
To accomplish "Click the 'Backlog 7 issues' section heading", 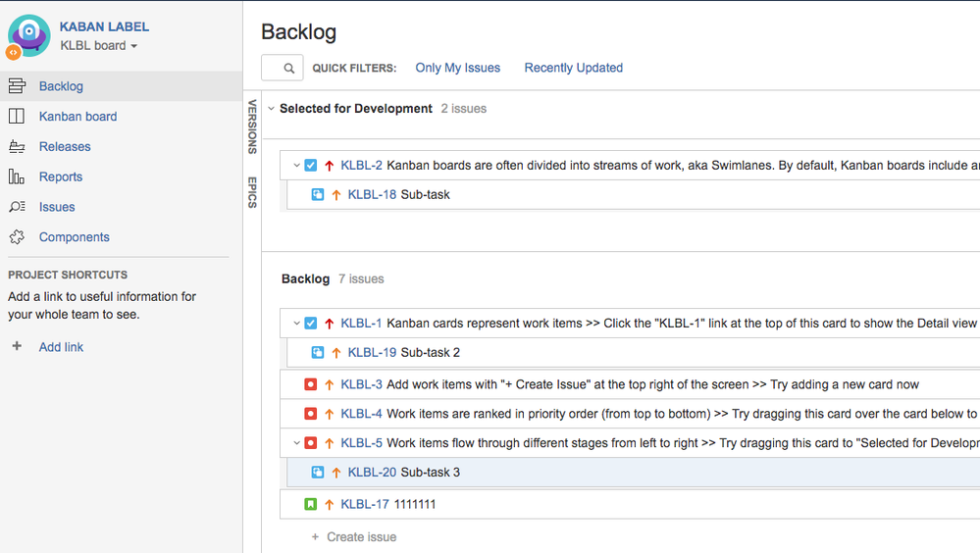I will pos(333,278).
